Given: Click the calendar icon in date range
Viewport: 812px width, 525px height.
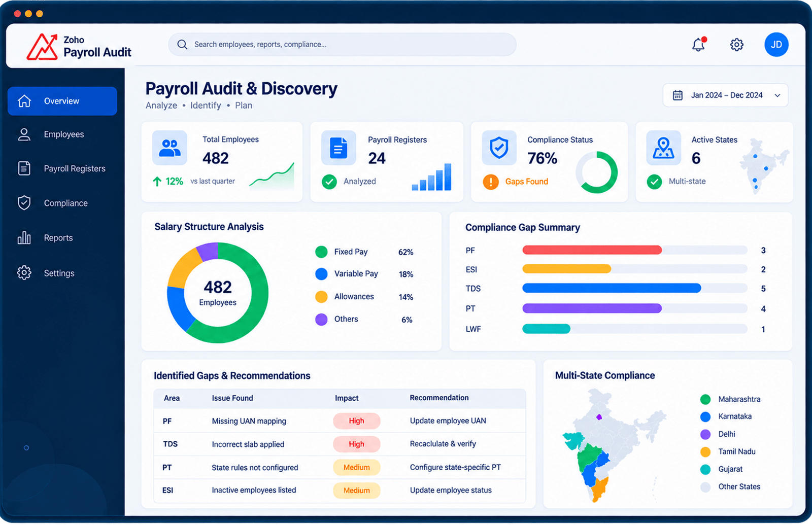Looking at the screenshot, I should [x=678, y=95].
